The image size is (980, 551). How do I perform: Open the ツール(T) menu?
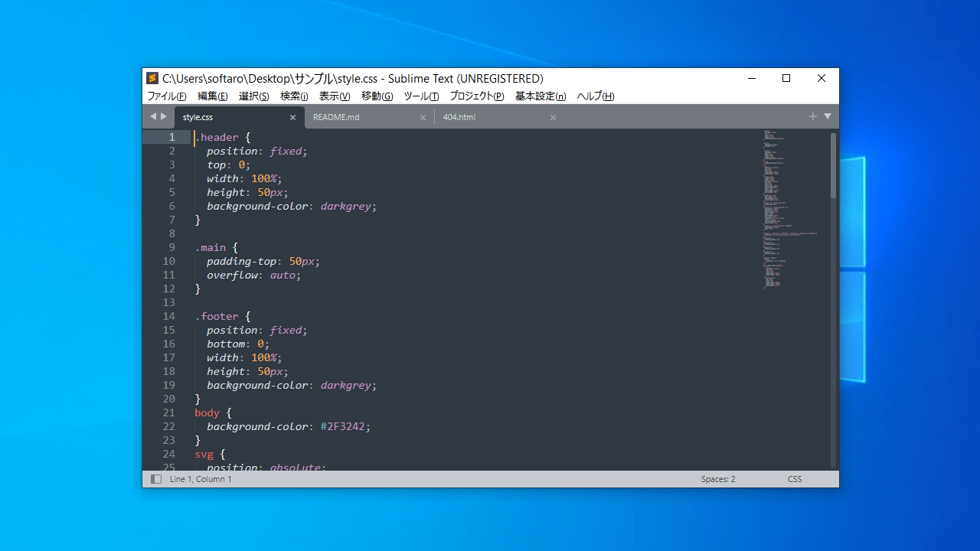pos(421,96)
